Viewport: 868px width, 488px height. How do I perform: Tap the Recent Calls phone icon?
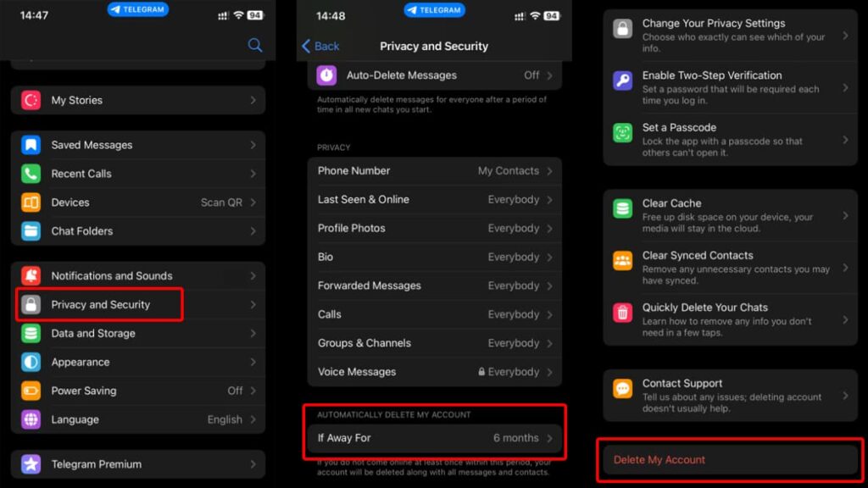click(31, 174)
